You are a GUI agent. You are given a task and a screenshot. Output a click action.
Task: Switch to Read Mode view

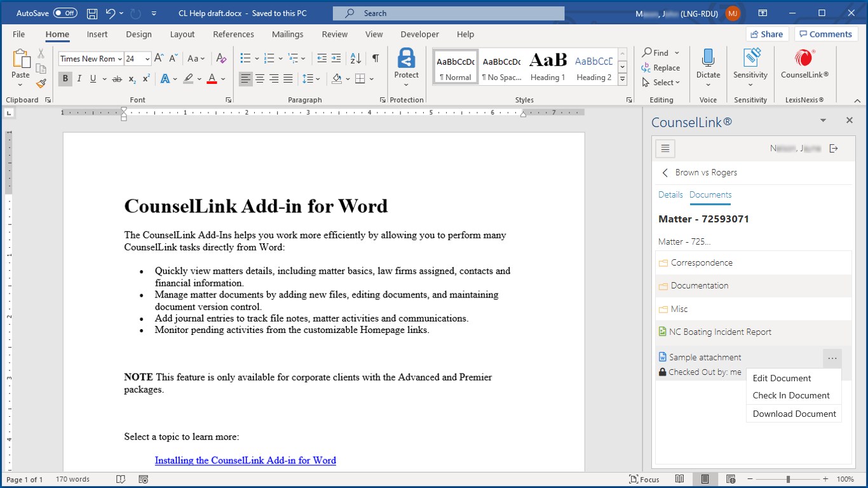[x=680, y=479]
